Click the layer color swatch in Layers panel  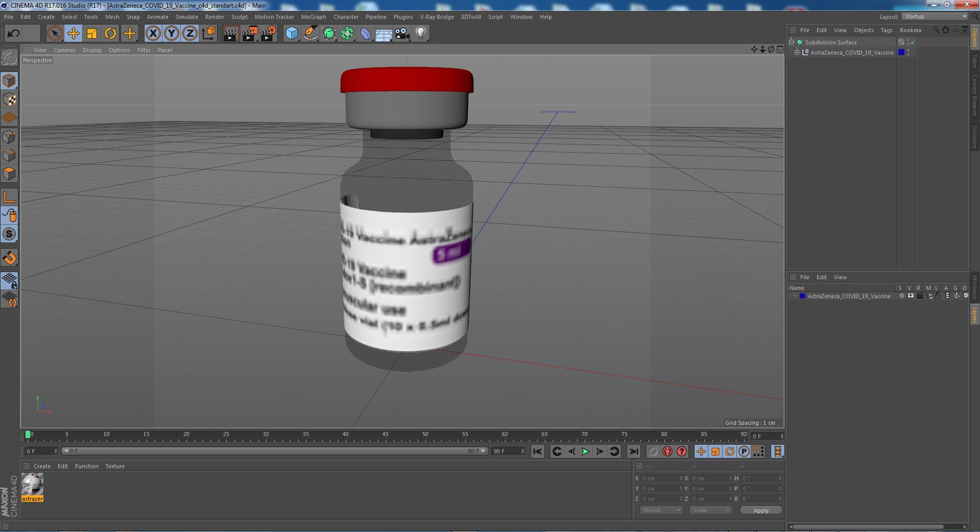click(802, 296)
